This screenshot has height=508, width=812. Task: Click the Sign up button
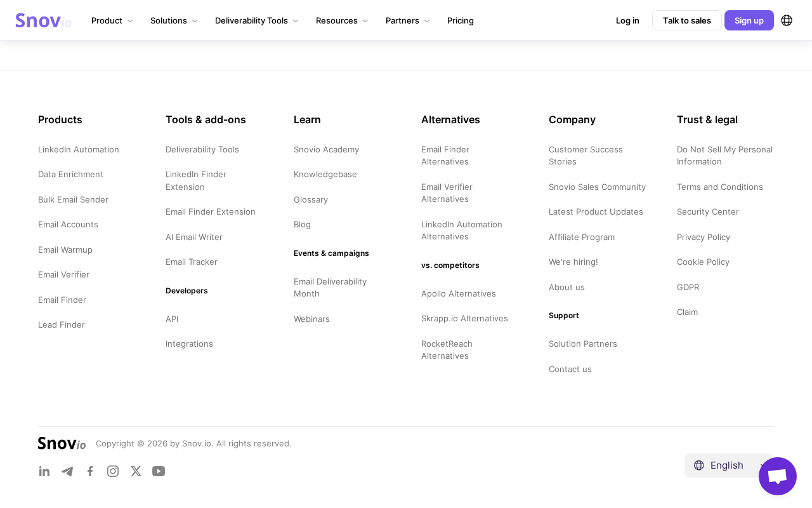pos(749,20)
